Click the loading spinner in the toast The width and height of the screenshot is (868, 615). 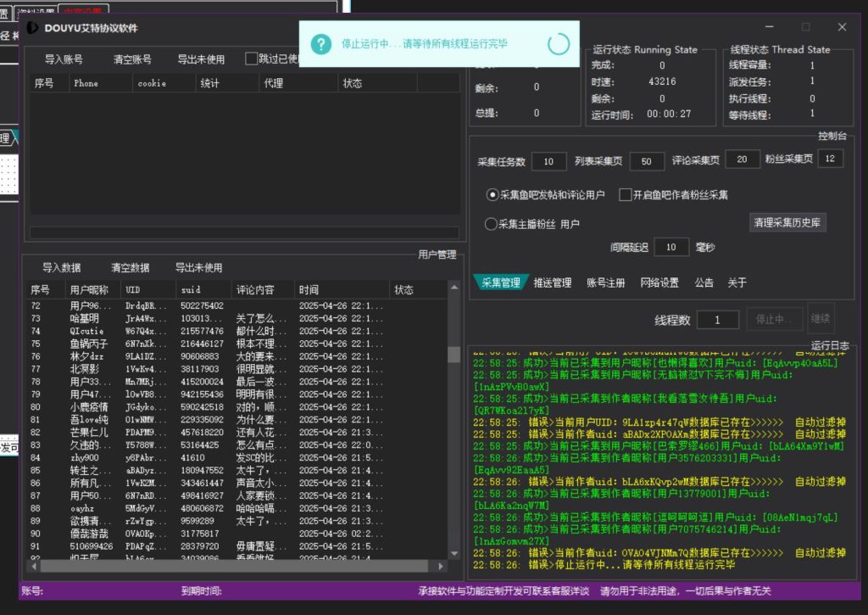click(559, 44)
